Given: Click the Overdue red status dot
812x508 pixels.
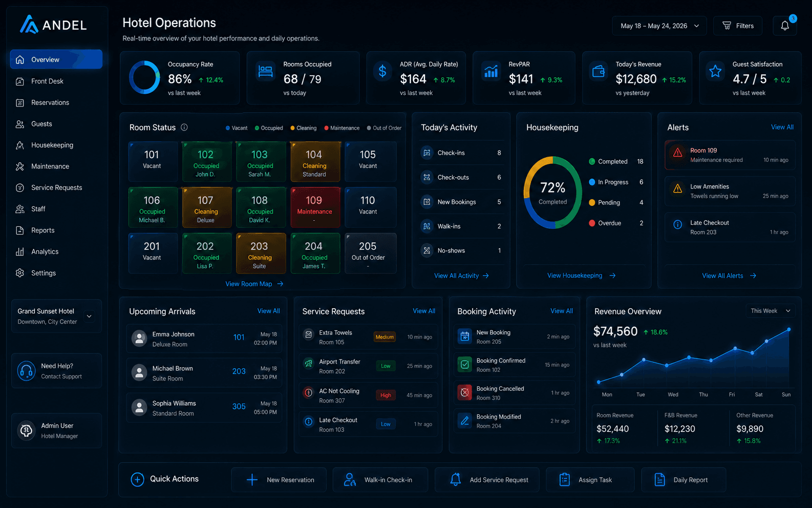Looking at the screenshot, I should [x=592, y=223].
